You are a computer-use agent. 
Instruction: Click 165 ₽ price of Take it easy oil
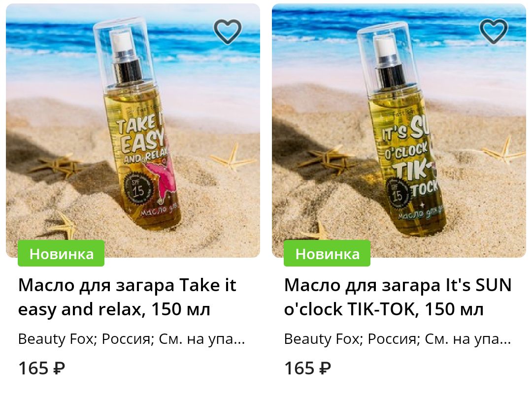[41, 368]
